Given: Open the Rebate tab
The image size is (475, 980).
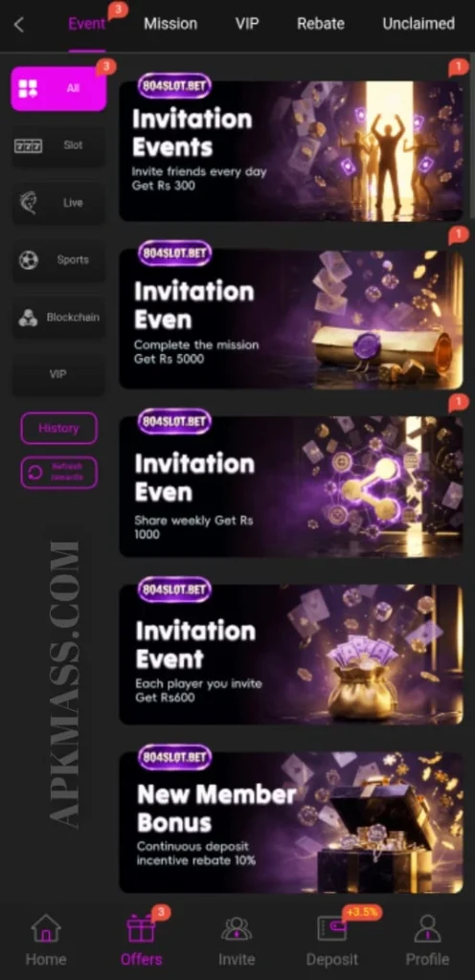Looking at the screenshot, I should click(x=321, y=24).
